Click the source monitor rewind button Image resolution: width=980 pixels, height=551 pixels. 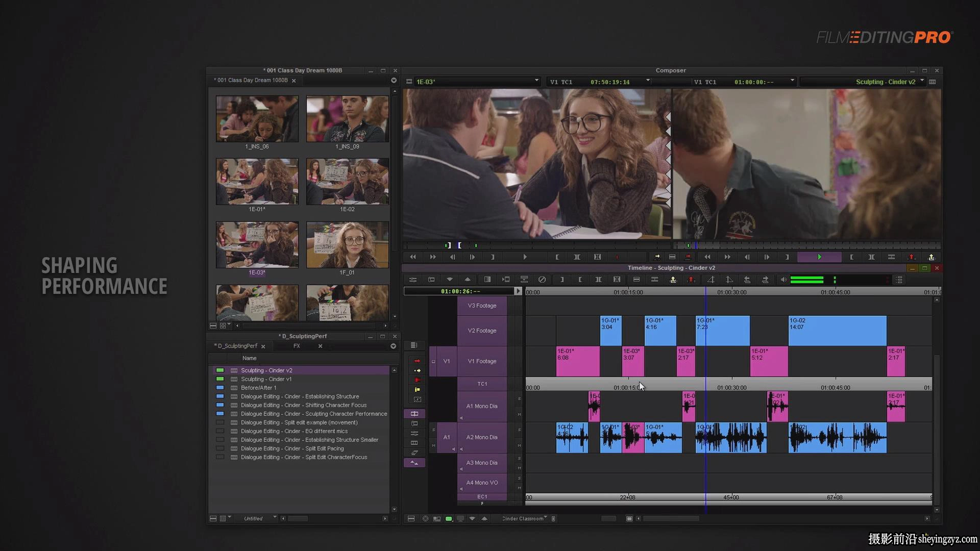[412, 257]
